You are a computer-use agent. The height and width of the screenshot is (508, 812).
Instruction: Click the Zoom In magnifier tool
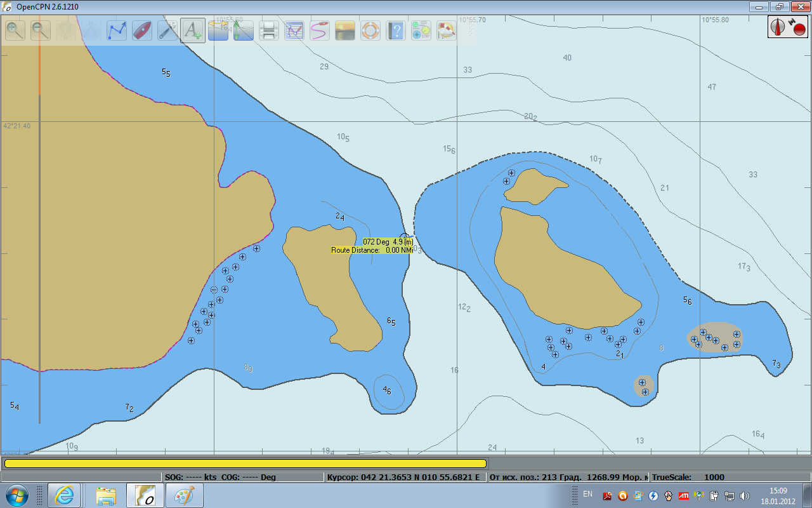point(15,30)
